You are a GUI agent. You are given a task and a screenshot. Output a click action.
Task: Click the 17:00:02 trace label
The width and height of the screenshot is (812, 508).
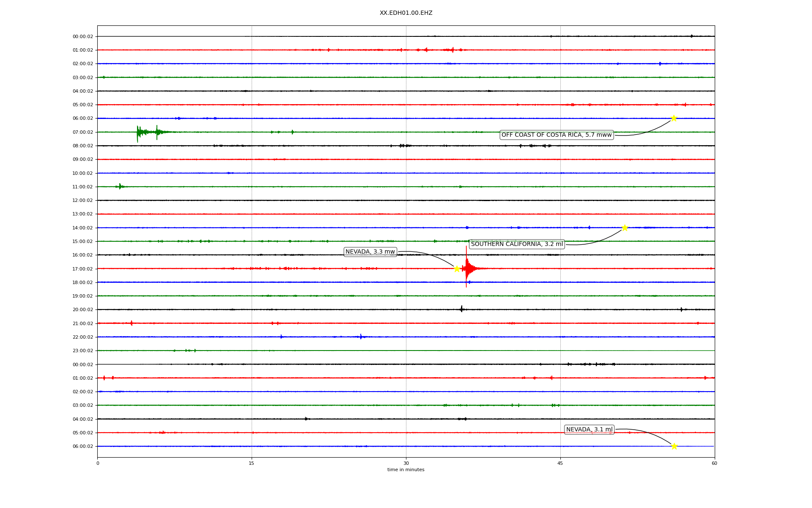coord(82,269)
